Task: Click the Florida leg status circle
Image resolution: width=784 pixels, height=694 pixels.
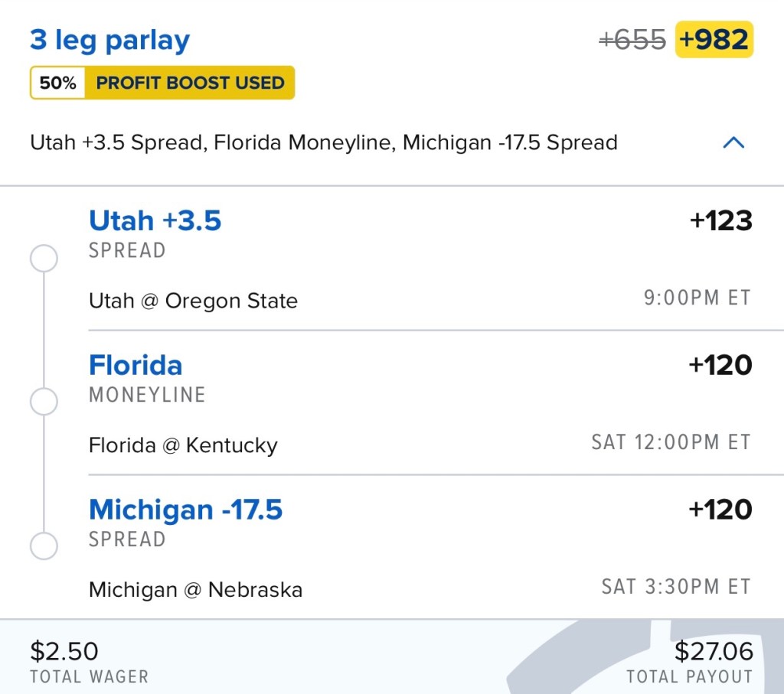Action: point(44,402)
